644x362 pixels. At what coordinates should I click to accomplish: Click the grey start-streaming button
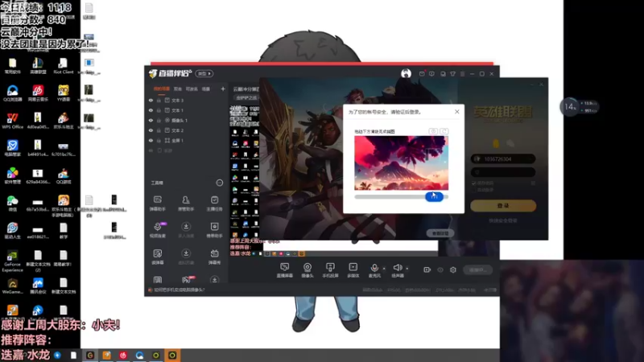477,269
